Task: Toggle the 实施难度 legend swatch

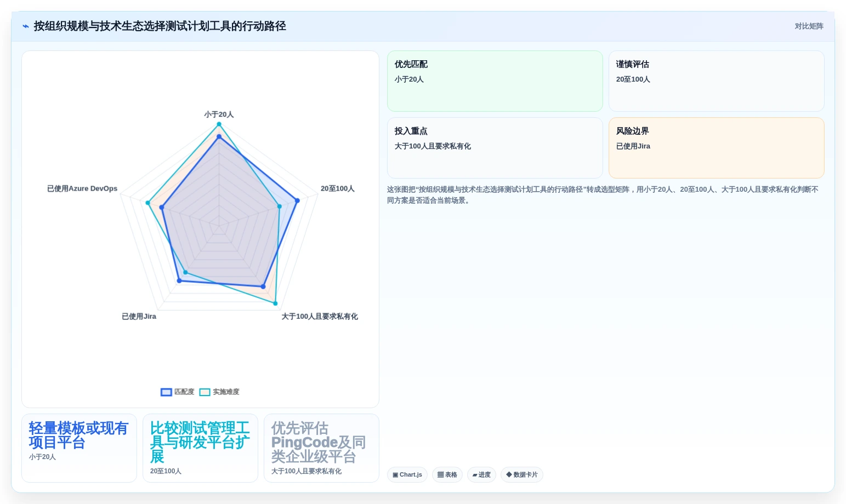Action: pos(205,392)
